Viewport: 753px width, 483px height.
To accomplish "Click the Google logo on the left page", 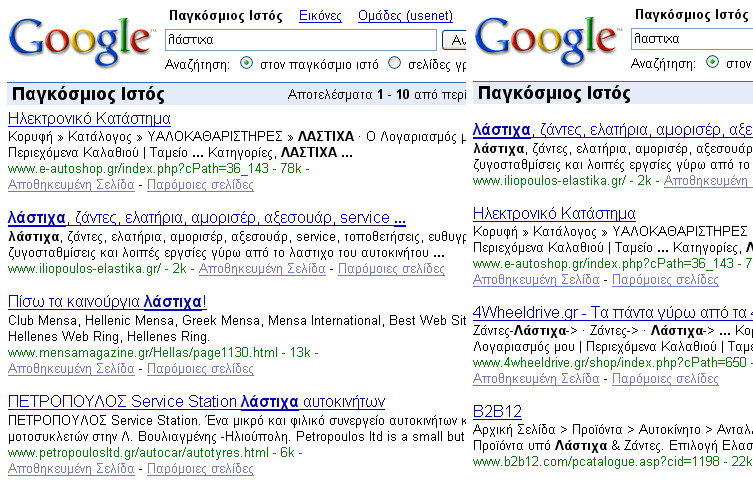I will (82, 41).
